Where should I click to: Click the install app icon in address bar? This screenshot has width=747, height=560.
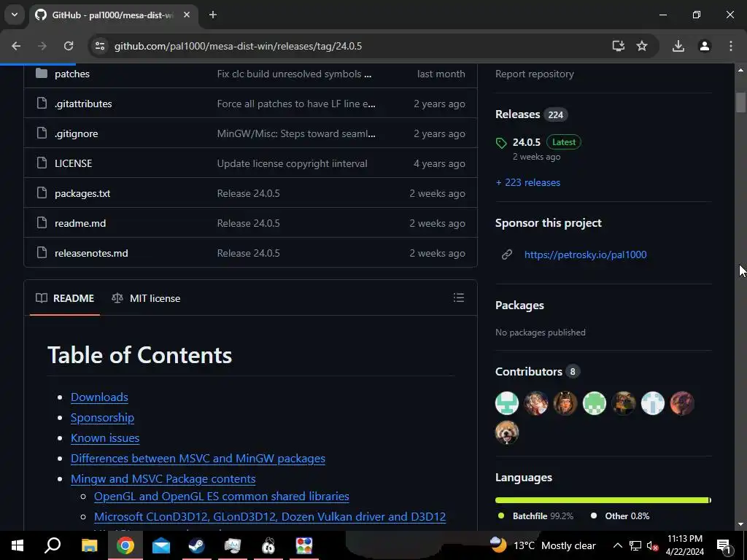point(619,46)
